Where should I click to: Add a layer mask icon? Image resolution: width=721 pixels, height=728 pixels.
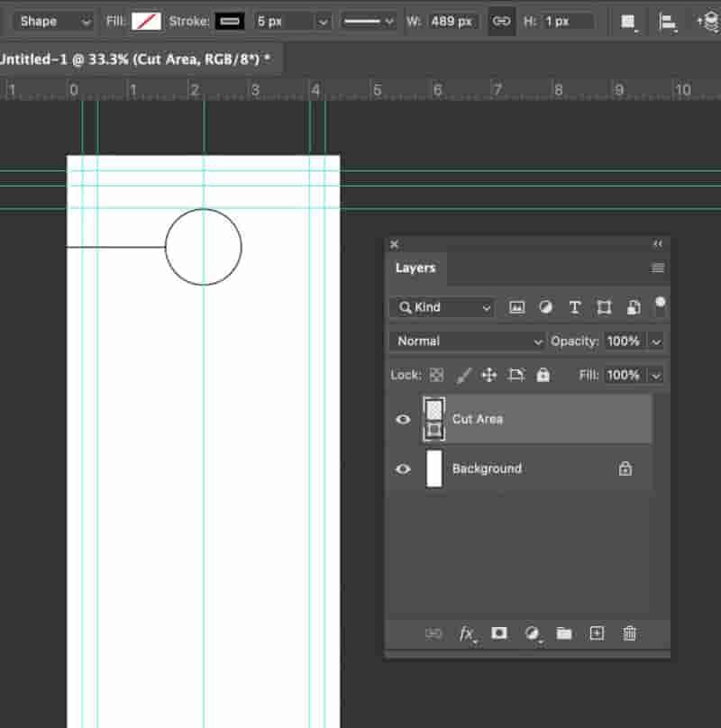(499, 633)
